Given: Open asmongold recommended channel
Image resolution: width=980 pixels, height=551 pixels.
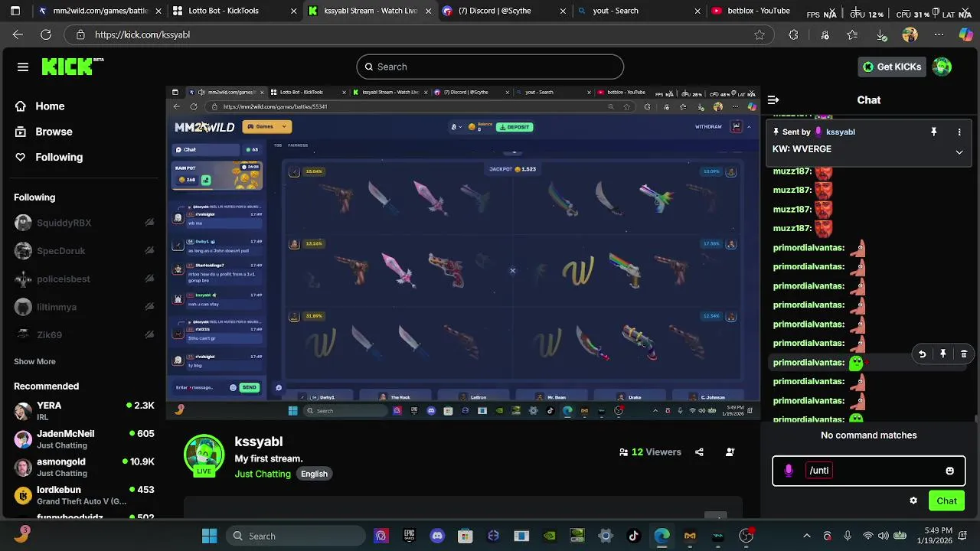Looking at the screenshot, I should [84, 468].
